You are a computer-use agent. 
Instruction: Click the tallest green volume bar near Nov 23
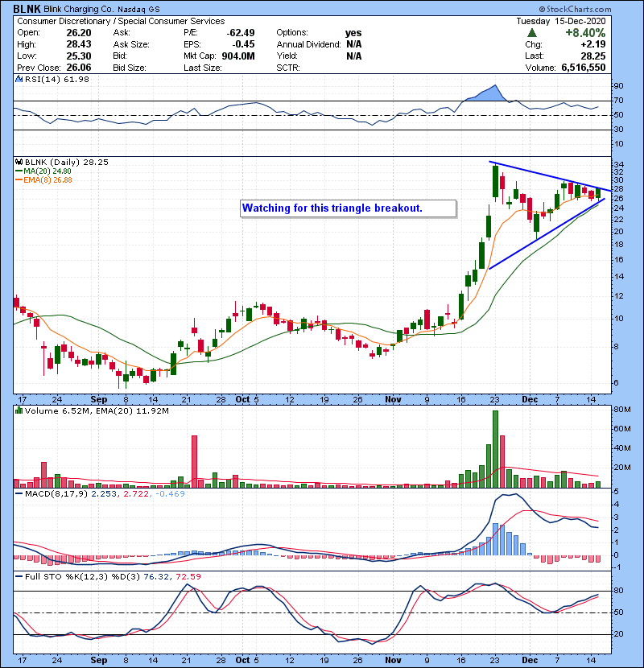click(495, 449)
